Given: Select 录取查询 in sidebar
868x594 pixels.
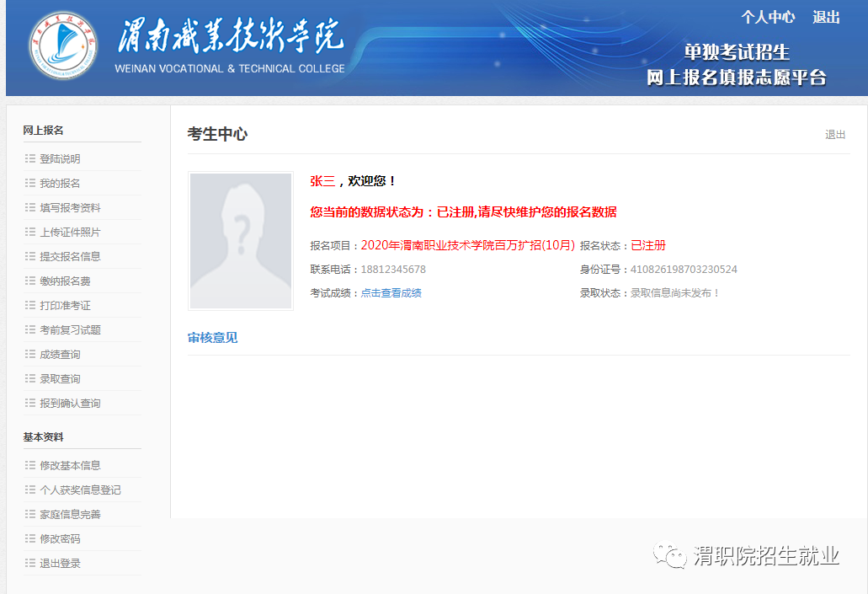Looking at the screenshot, I should (x=60, y=378).
